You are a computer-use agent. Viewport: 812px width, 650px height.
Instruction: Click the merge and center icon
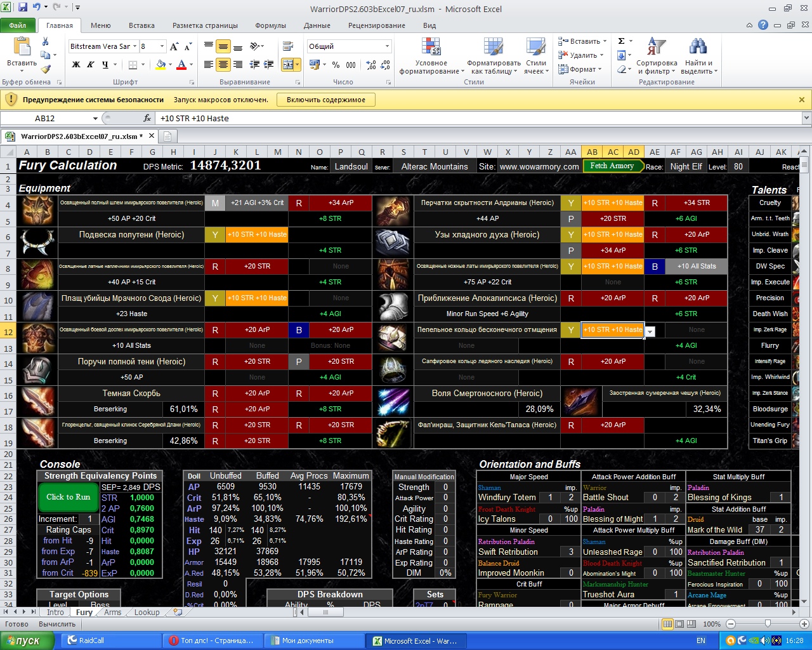point(287,65)
